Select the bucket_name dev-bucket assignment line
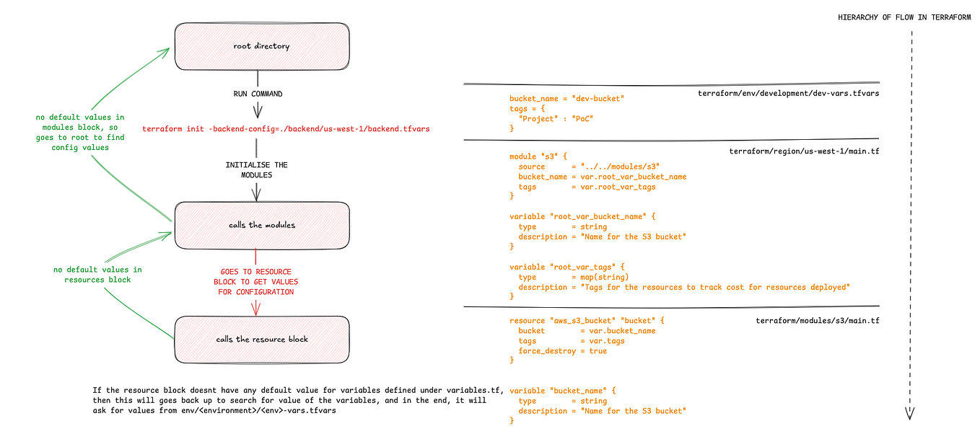Screen dimensions: 980x447 click(567, 99)
